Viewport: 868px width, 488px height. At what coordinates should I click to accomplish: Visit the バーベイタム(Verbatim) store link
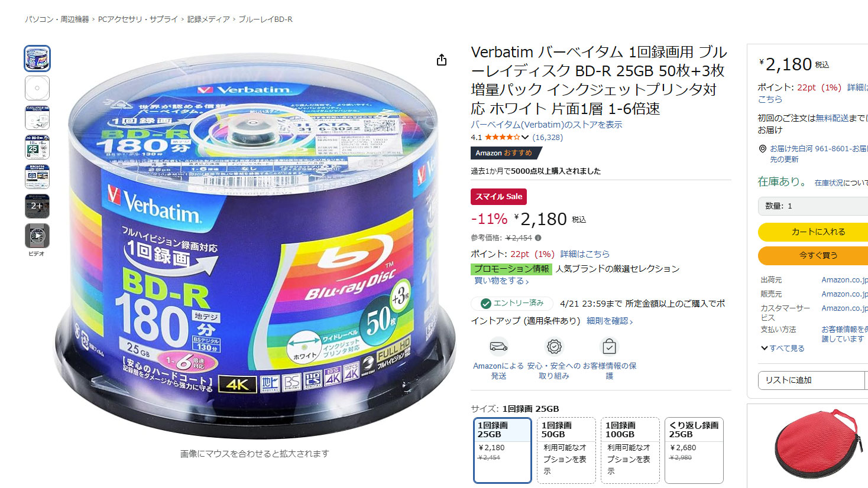[x=546, y=125]
